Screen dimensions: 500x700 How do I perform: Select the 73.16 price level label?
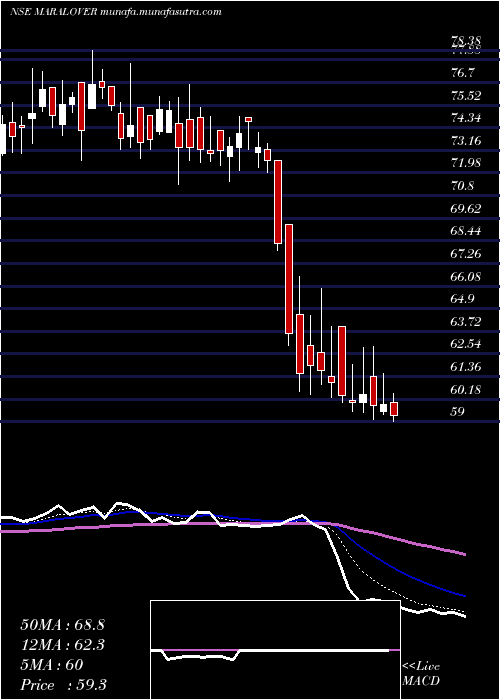point(467,141)
